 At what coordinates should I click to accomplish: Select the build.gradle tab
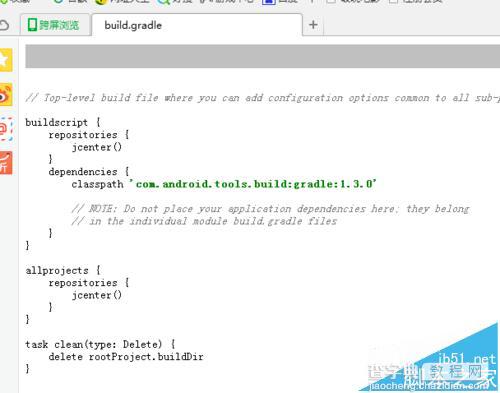[197, 25]
